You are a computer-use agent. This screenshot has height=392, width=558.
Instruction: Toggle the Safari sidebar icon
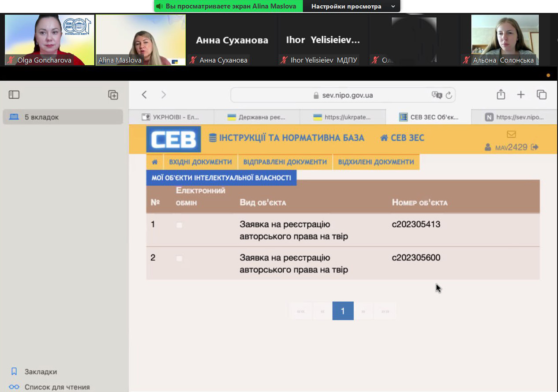click(14, 94)
